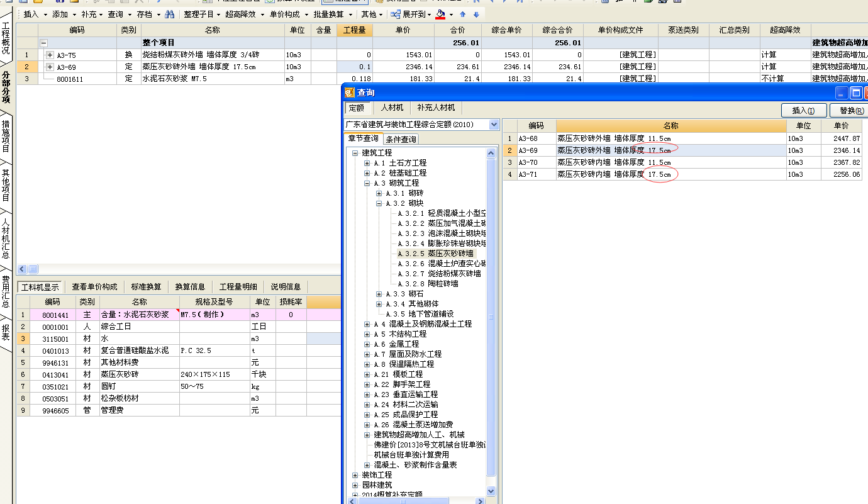Select 机械台班单独计算费用 tree item
Image resolution: width=868 pixels, height=504 pixels.
(411, 455)
